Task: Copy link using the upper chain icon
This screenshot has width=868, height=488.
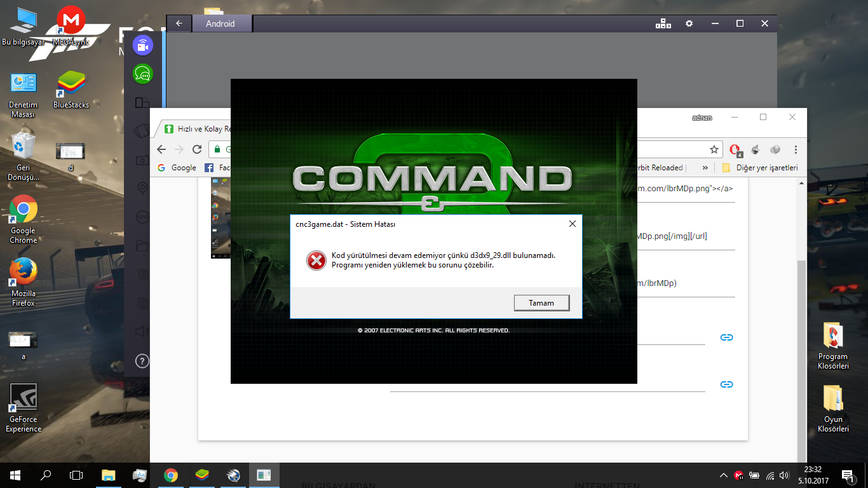Action: click(726, 337)
